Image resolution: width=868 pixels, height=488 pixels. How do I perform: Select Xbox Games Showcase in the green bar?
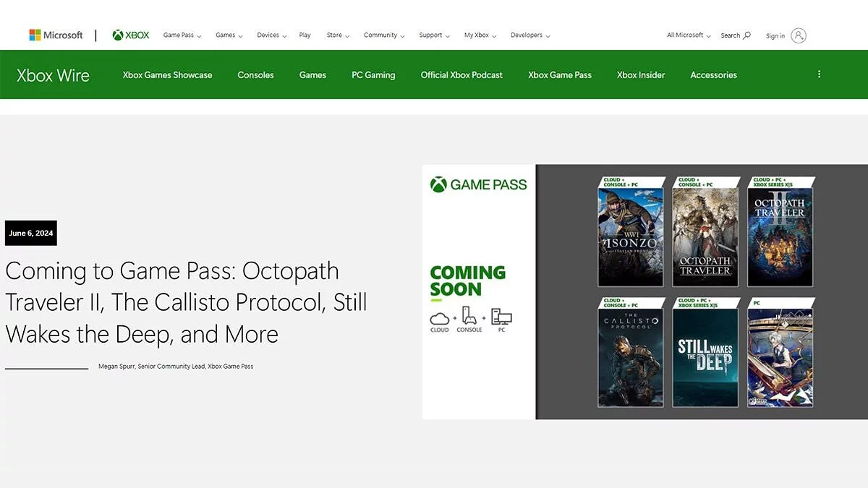click(167, 75)
